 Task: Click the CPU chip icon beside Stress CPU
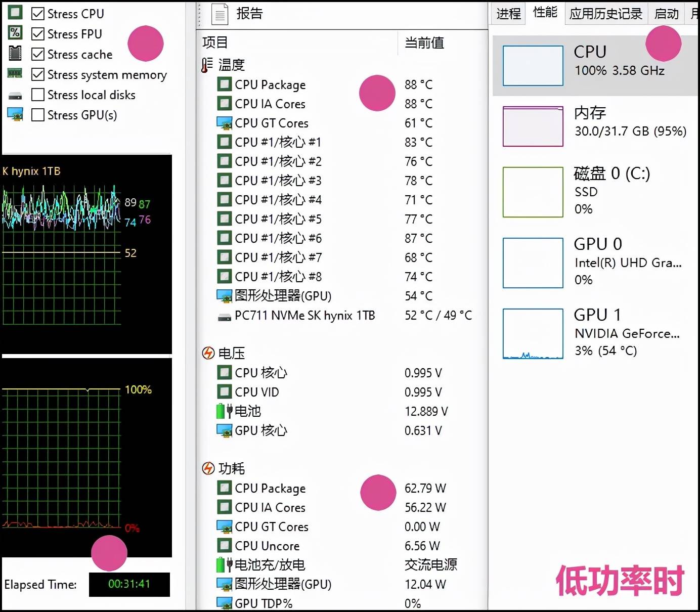click(15, 12)
